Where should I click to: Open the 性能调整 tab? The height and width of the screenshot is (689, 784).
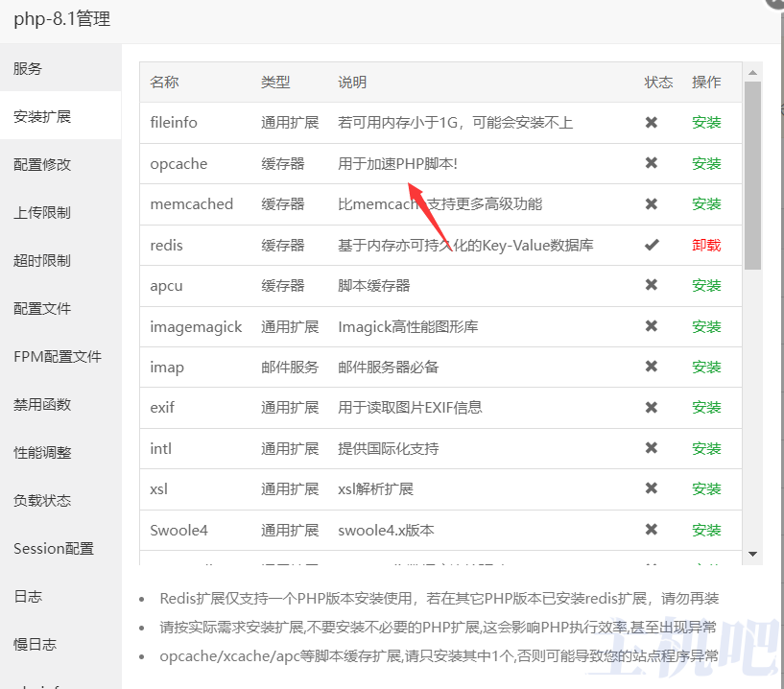(x=42, y=453)
